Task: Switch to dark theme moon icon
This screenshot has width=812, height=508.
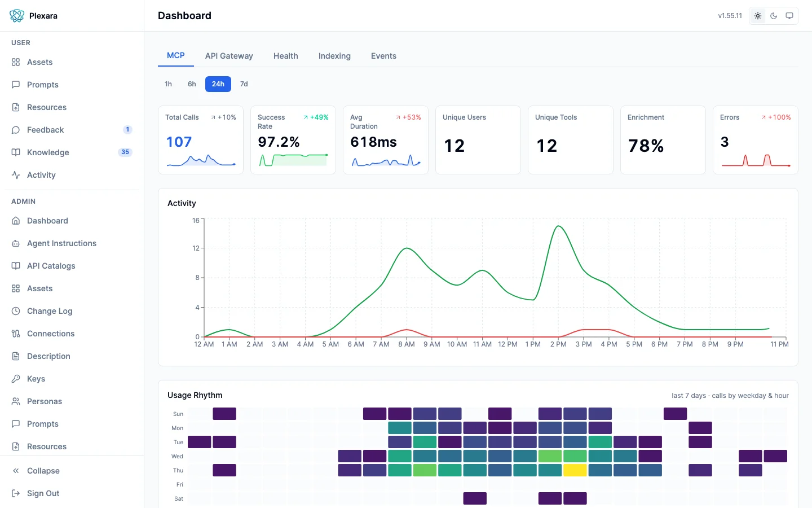Action: [x=774, y=16]
